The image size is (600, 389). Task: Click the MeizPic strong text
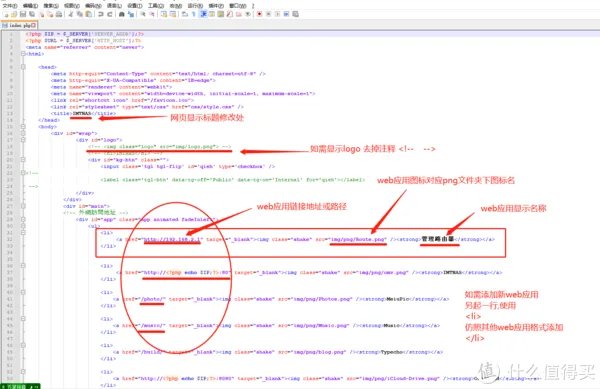coord(398,299)
